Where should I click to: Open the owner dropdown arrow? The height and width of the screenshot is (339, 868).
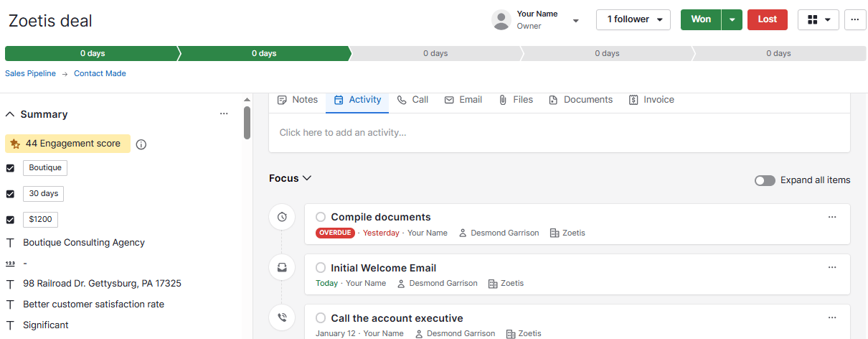tap(575, 21)
